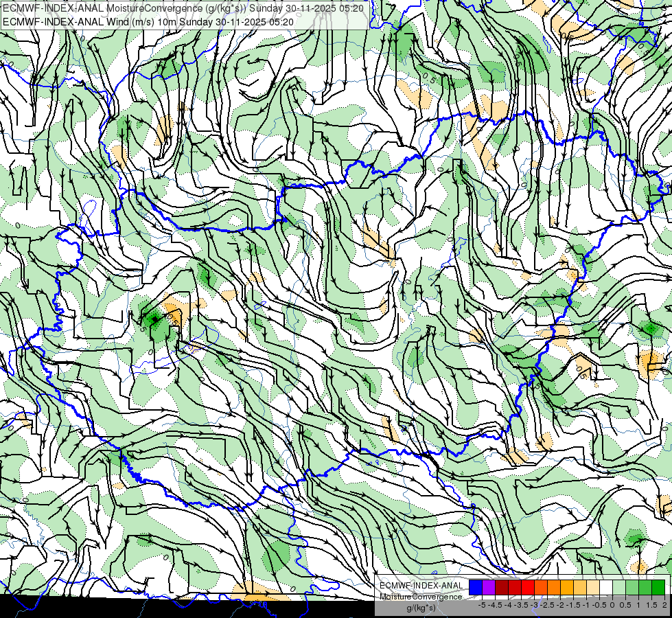Click the white legend swatch left of 0

pyautogui.click(x=606, y=587)
